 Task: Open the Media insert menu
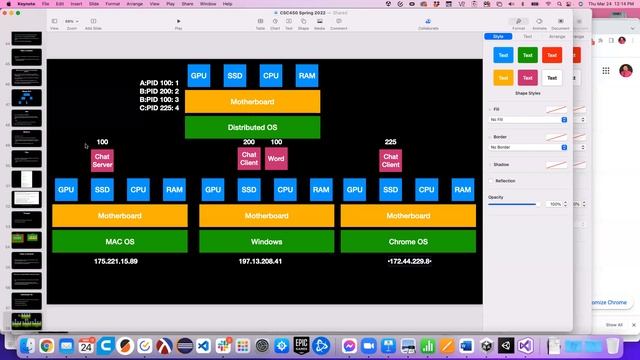(320, 21)
